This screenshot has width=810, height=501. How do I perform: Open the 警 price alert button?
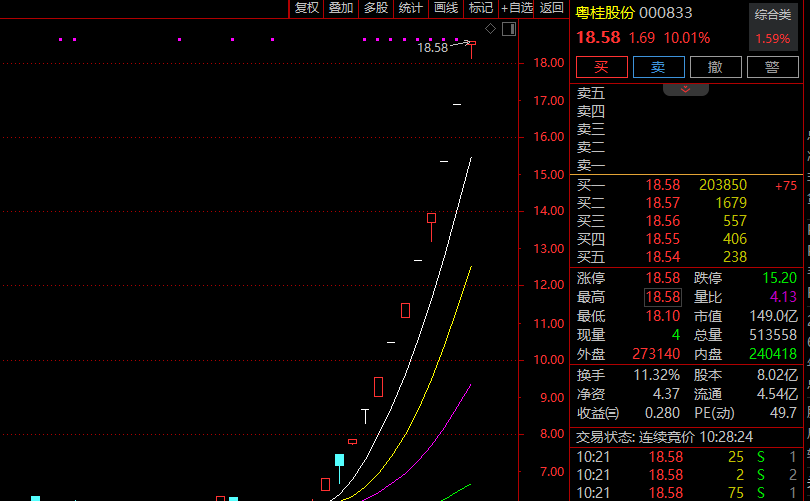coord(772,67)
